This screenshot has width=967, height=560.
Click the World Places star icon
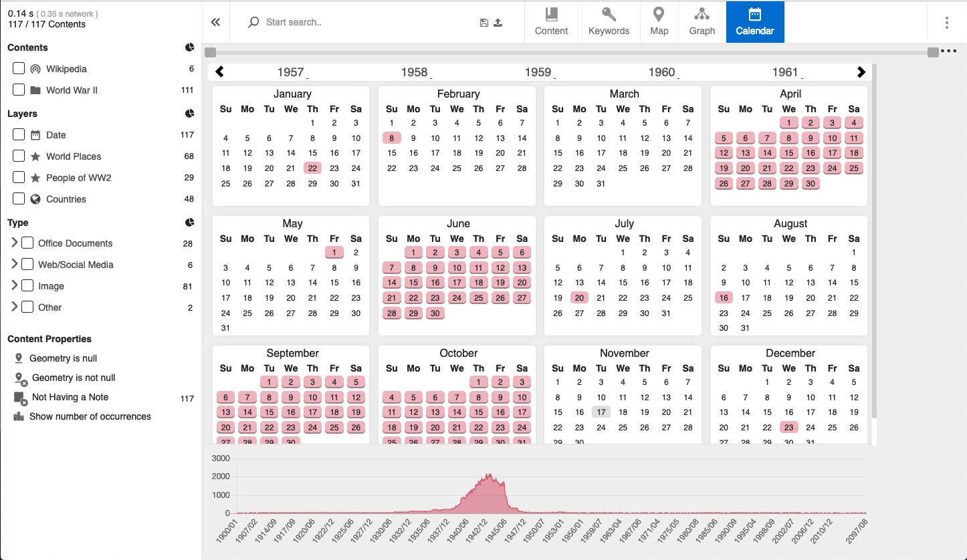[35, 156]
